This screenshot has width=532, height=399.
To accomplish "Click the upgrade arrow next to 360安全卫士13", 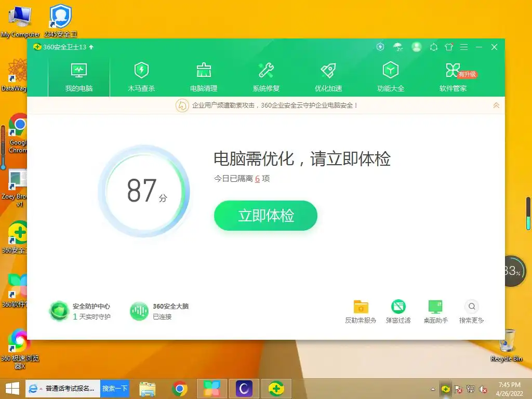I will tap(91, 47).
